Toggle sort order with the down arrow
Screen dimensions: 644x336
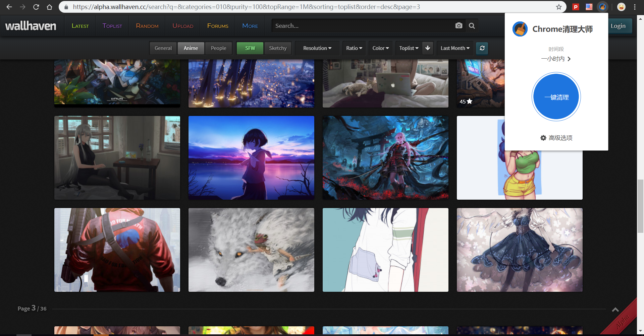pos(428,48)
